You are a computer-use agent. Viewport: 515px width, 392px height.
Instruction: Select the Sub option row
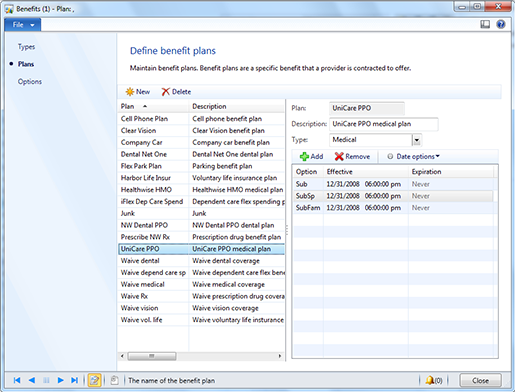(394, 184)
